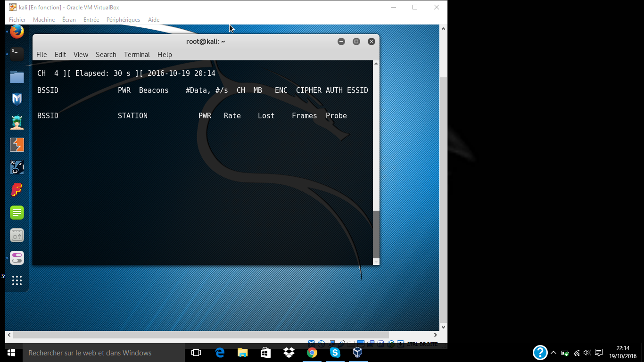
Task: Click terminal scrollbar down arrow
Action: [x=376, y=261]
